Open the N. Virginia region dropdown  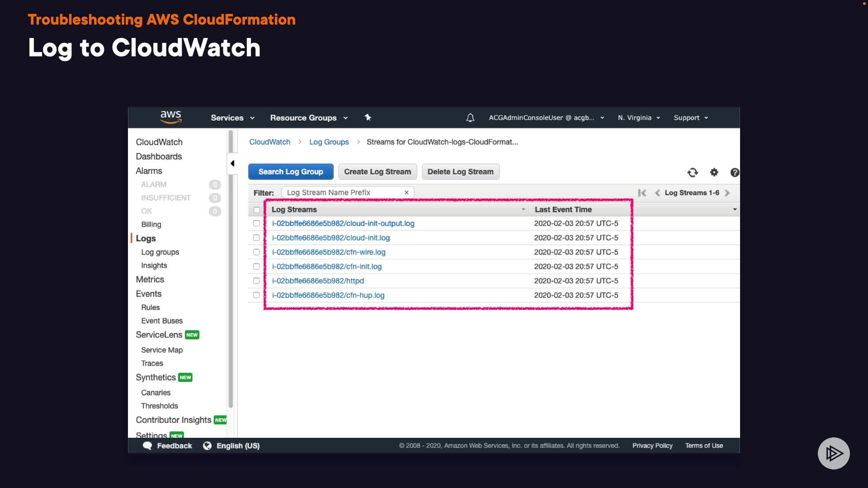[x=639, y=118]
